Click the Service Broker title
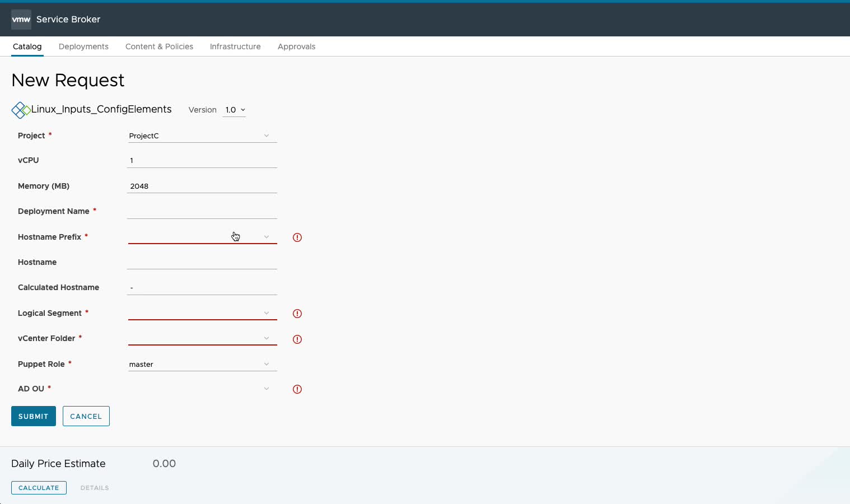The image size is (850, 504). click(x=68, y=19)
